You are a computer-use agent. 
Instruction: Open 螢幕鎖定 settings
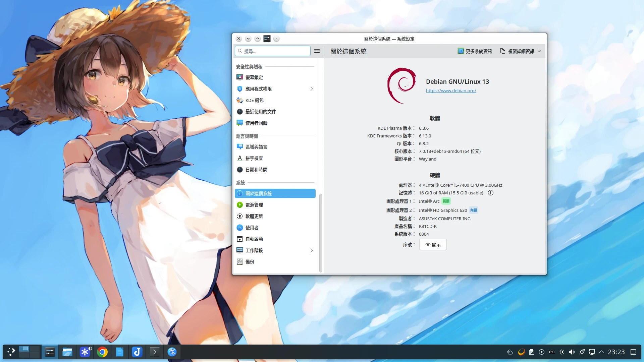(x=275, y=77)
